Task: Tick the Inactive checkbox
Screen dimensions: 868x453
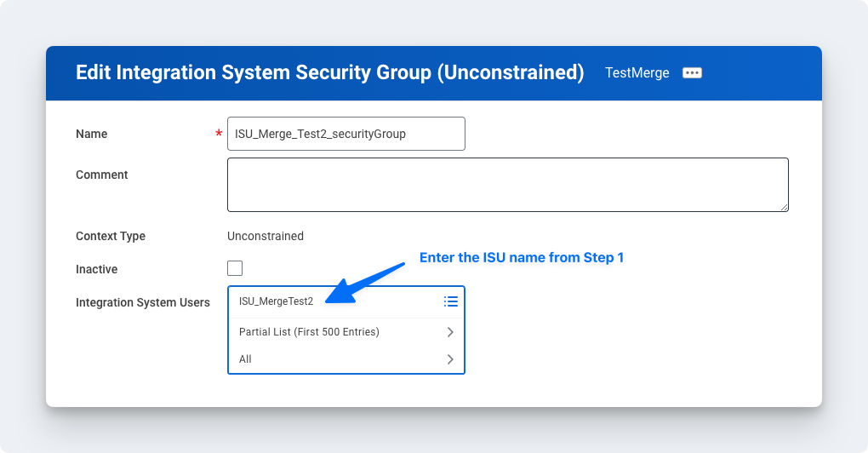Action: point(235,269)
